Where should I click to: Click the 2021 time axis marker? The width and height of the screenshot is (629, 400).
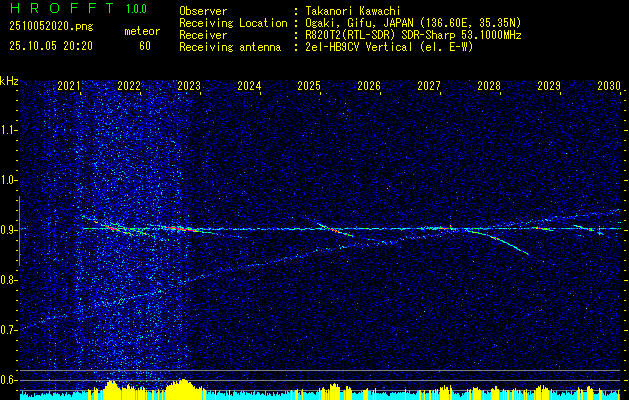(x=69, y=86)
